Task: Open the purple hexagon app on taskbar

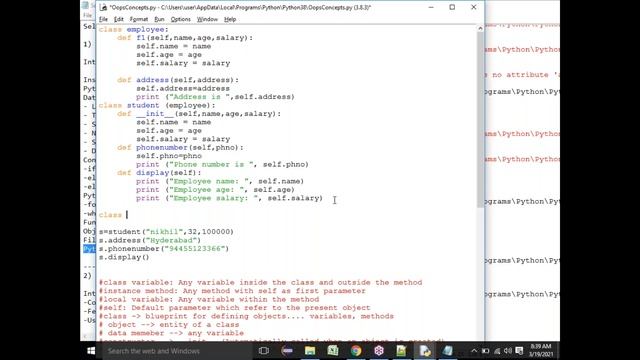Action: tap(379, 351)
